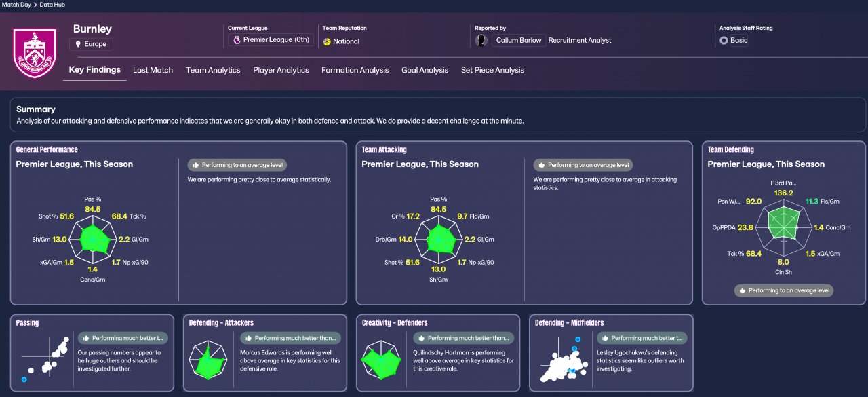The image size is (868, 397).
Task: Click Team Defending 'Performing to an average level' badge
Action: click(x=784, y=290)
